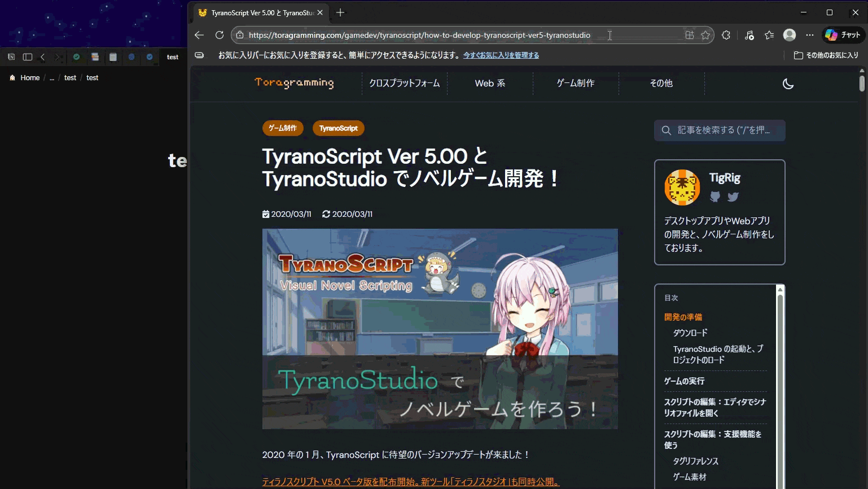Open green checkmark tab in Notion
The image size is (868, 489).
(77, 57)
